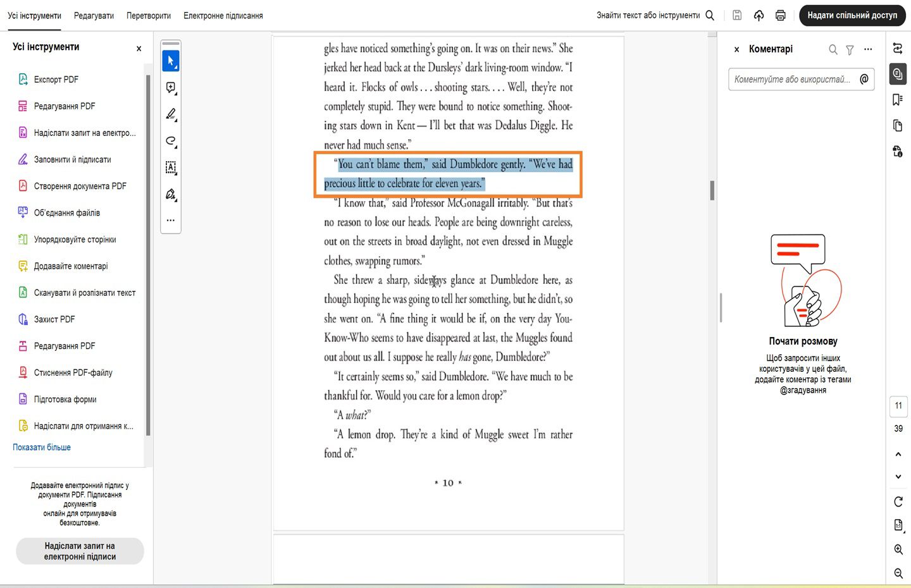Image resolution: width=911 pixels, height=588 pixels.
Task: Add a comment with the sticky note tool
Action: tap(171, 88)
